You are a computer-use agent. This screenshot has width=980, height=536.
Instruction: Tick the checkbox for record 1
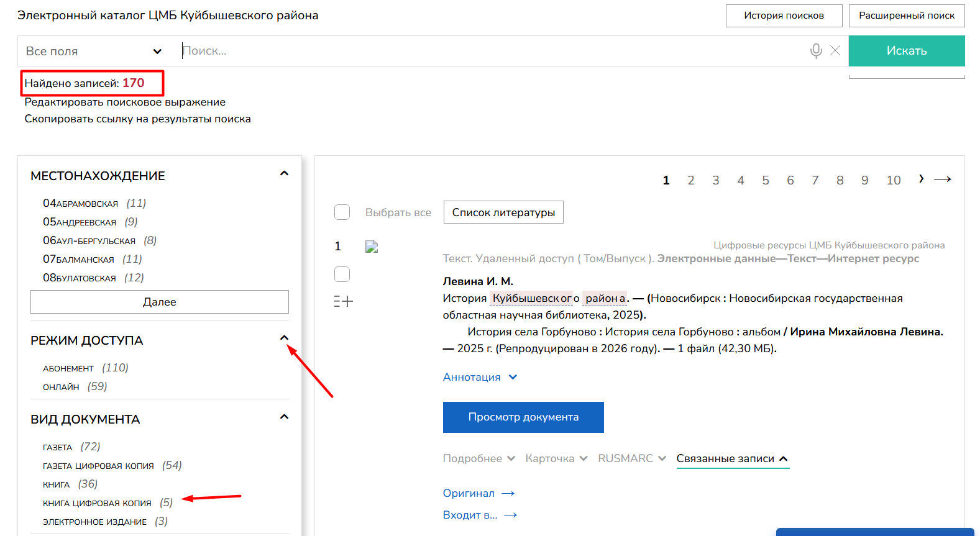tap(342, 274)
